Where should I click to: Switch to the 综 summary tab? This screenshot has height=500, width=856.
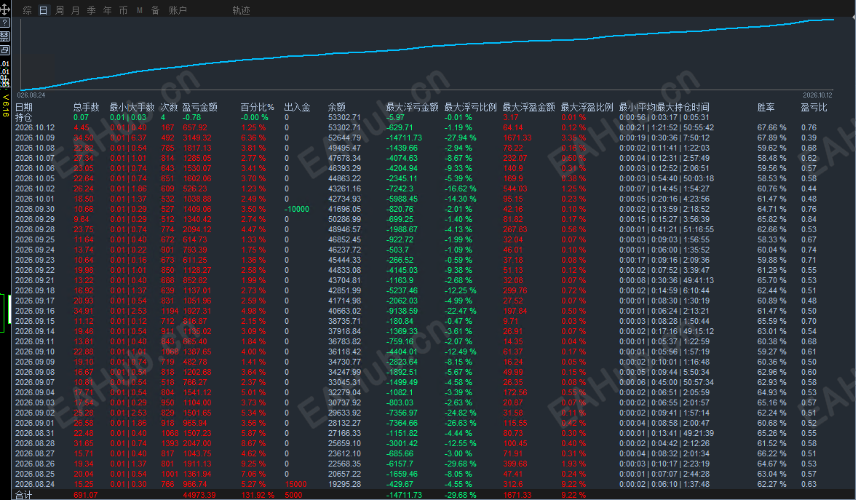pyautogui.click(x=27, y=10)
